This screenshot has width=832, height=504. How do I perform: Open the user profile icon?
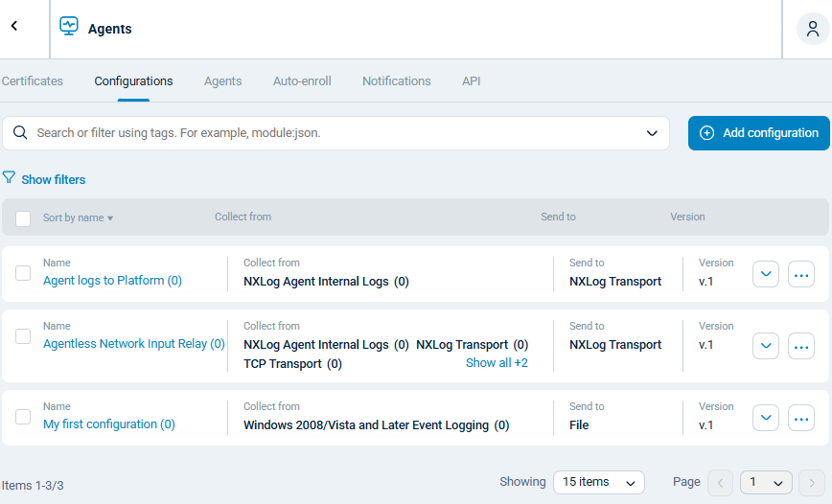click(x=813, y=29)
